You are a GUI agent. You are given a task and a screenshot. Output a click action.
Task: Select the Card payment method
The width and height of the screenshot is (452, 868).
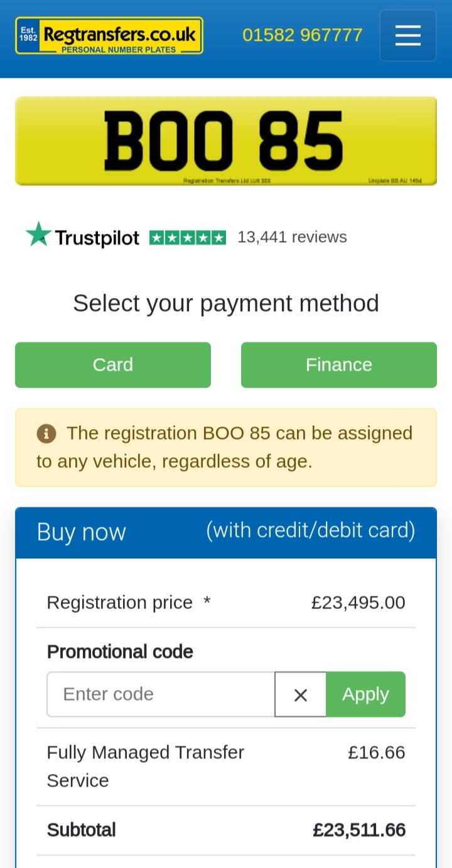(x=113, y=364)
